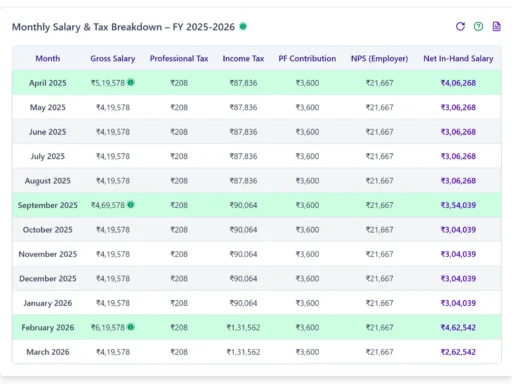
Task: Select the November 2025 row label
Action: 48,254
